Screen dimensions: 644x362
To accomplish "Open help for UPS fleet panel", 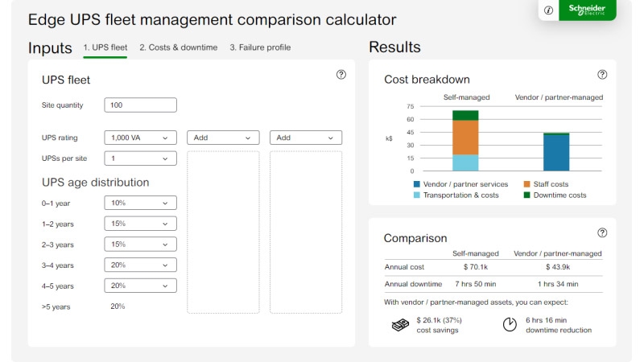I will (x=341, y=75).
